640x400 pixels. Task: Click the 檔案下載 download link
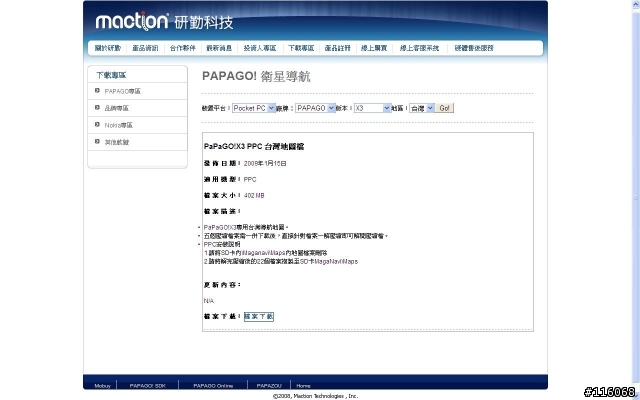tap(259, 316)
